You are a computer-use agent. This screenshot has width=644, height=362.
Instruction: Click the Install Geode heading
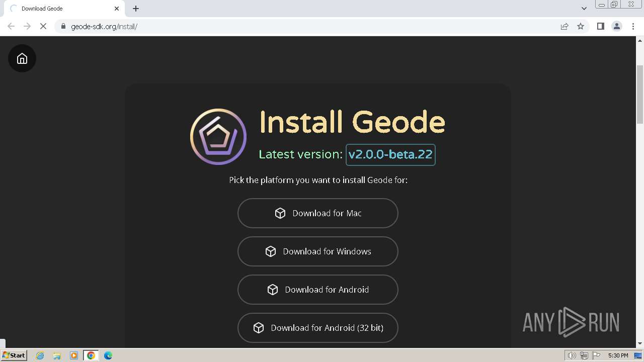point(352,122)
